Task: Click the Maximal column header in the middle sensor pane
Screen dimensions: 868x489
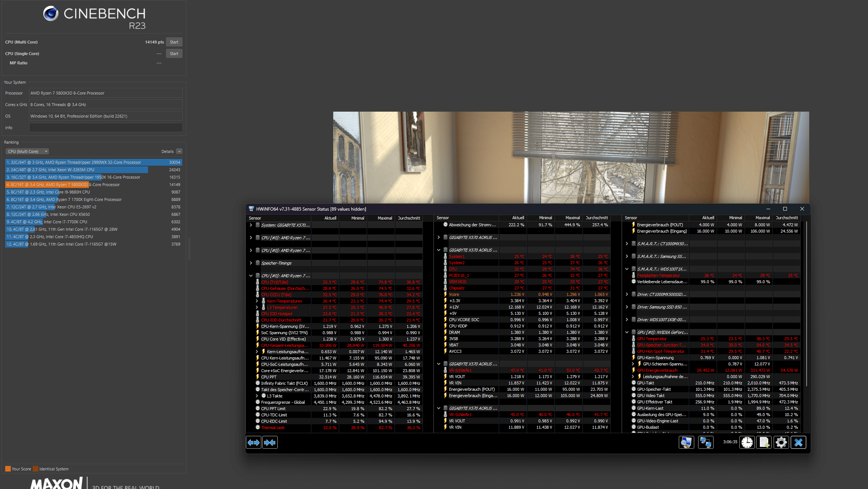Action: coord(573,218)
